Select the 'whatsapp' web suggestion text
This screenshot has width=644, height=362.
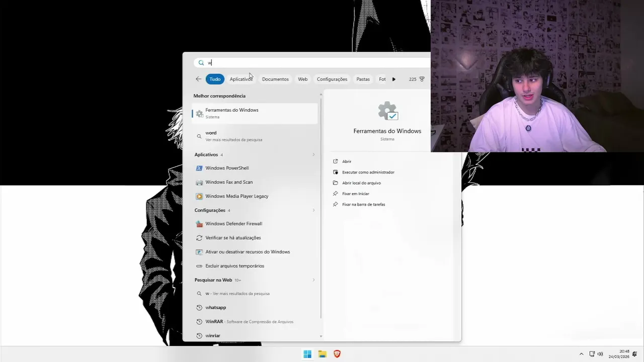tap(216, 308)
